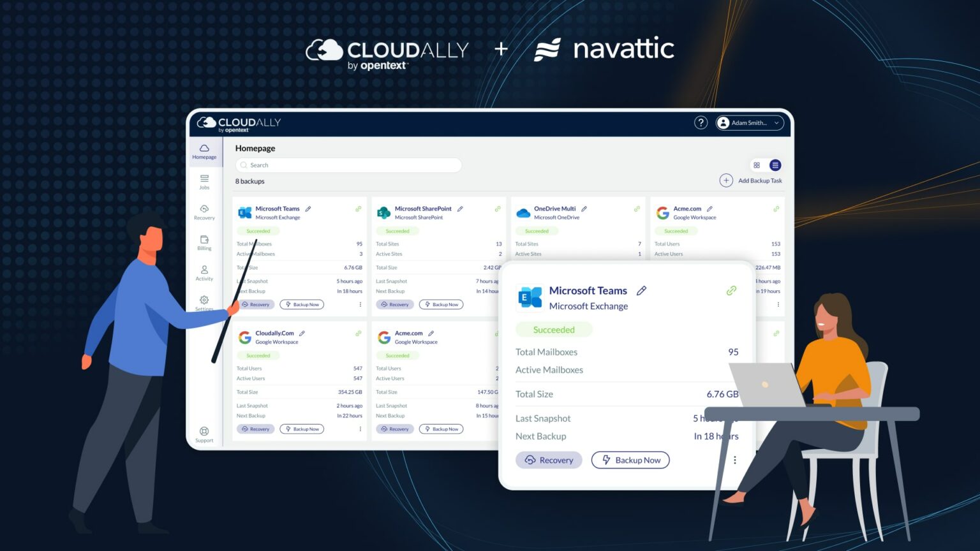Screen dimensions: 980x551
Task: Click Add Backup Task
Action: 752,180
